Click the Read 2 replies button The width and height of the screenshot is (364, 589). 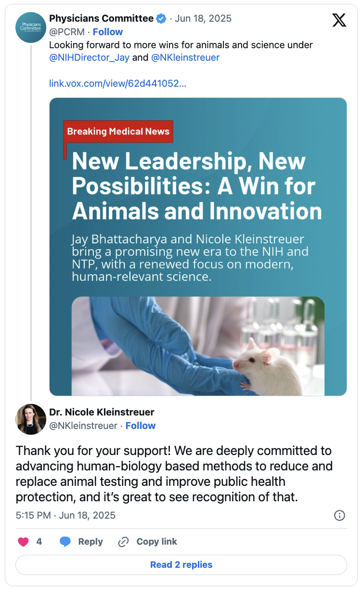click(182, 565)
